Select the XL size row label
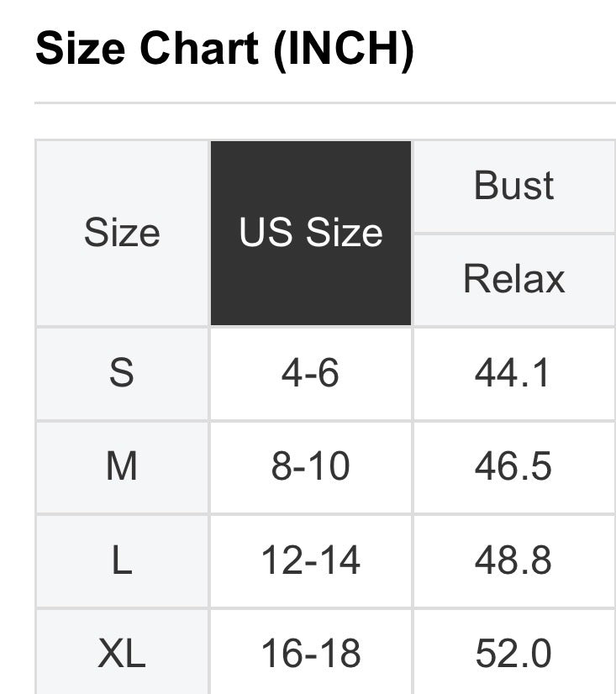 (x=122, y=653)
